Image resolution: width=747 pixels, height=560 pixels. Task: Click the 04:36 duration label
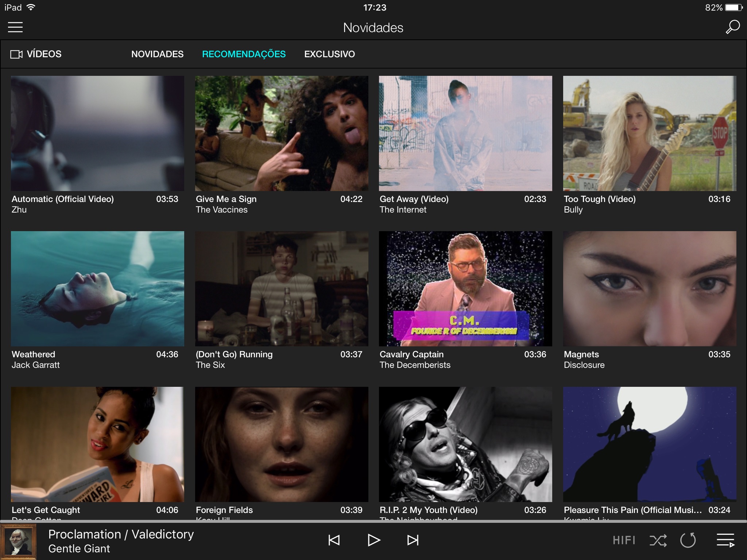(x=167, y=354)
